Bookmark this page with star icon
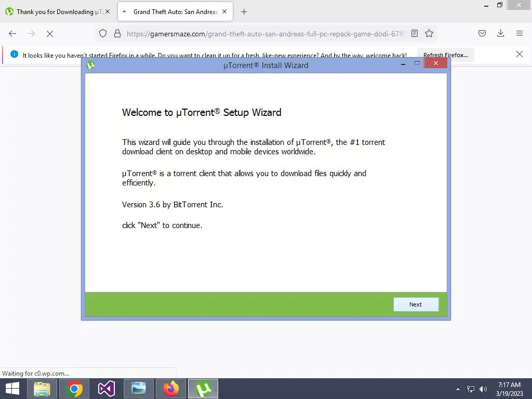Viewport: 532px width, 399px height. 429,33
